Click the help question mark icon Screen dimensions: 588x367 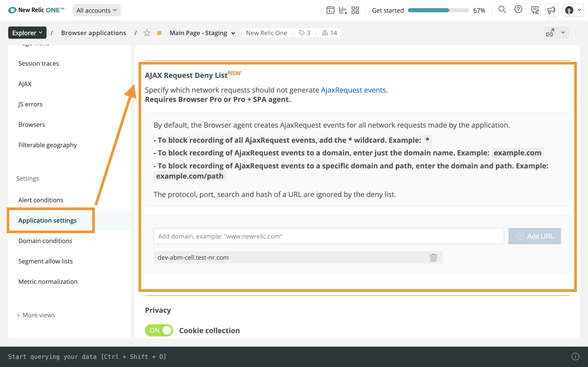tap(518, 10)
